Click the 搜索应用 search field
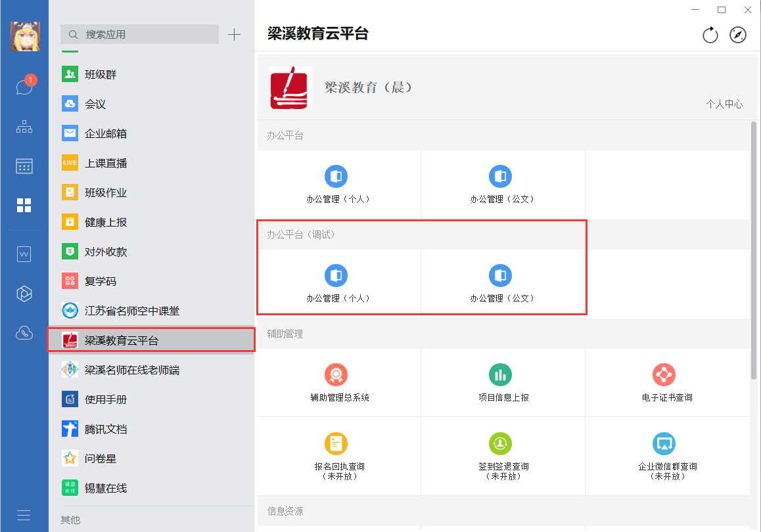761x532 pixels. click(x=140, y=34)
